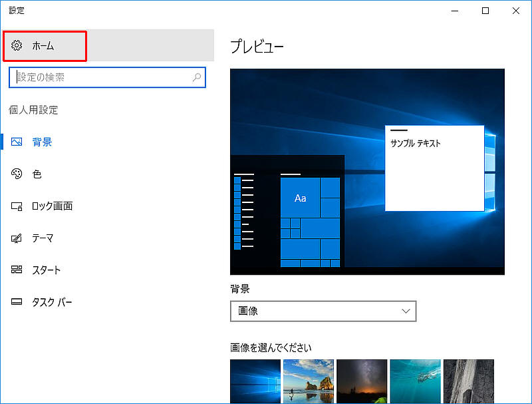Click the search magnifier icon

coord(197,77)
